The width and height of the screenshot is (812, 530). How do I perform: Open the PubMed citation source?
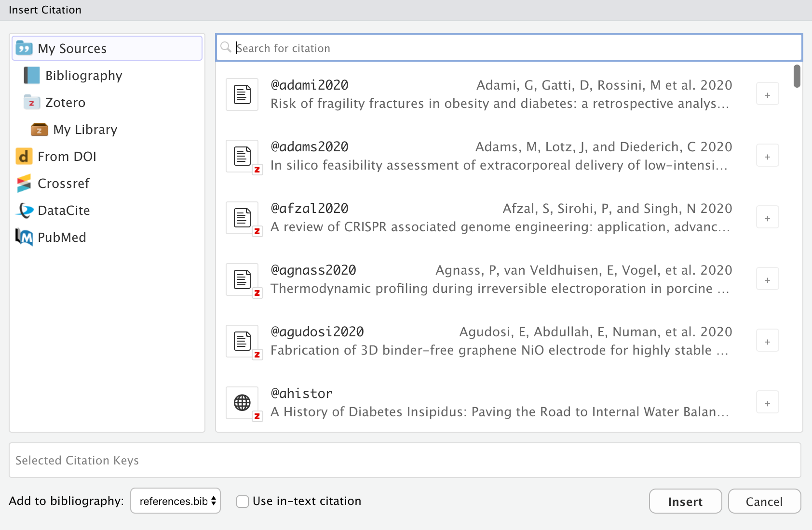point(62,237)
